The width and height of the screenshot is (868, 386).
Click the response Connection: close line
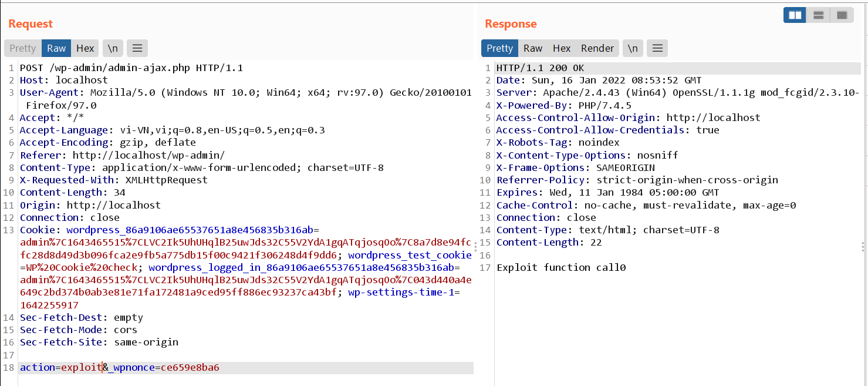[x=546, y=217]
